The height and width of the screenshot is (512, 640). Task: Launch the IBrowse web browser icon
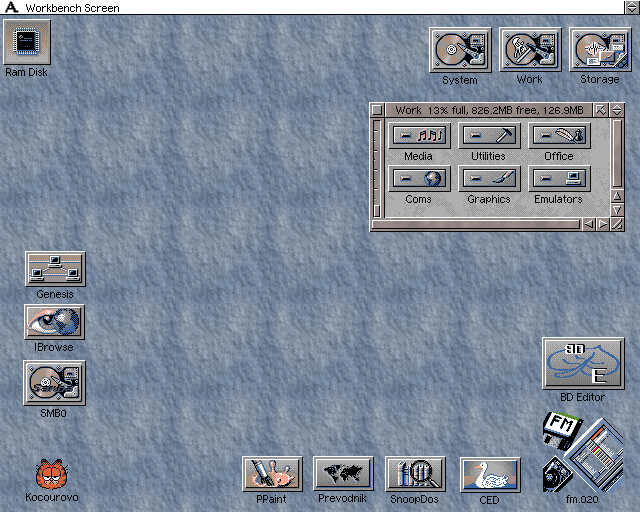54,322
